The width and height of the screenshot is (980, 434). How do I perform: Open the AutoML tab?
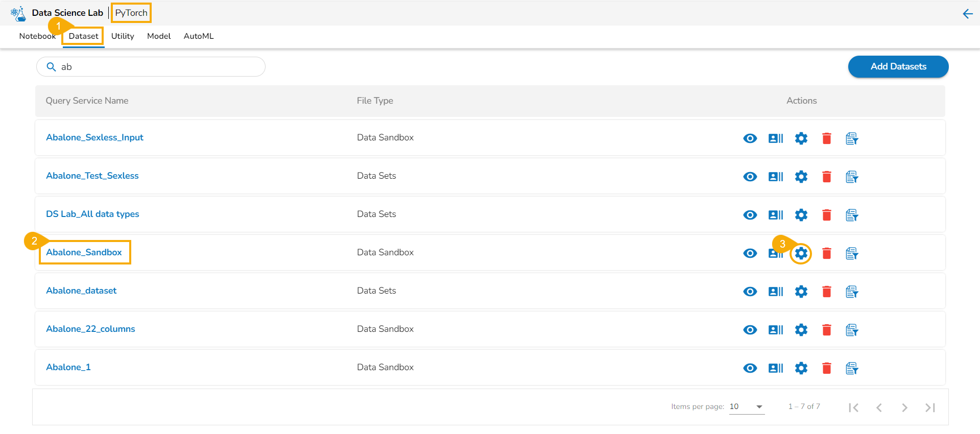(x=199, y=36)
